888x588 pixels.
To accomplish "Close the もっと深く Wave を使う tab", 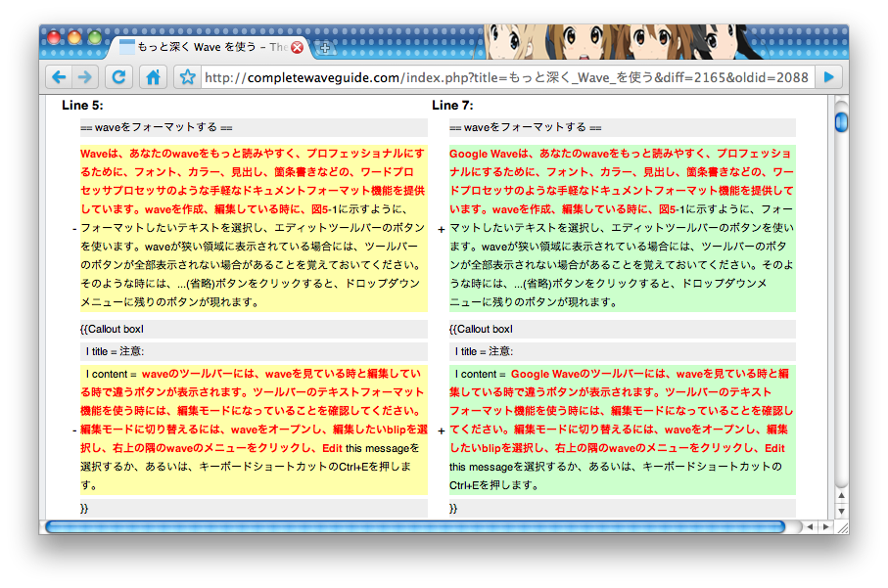I will tap(297, 48).
